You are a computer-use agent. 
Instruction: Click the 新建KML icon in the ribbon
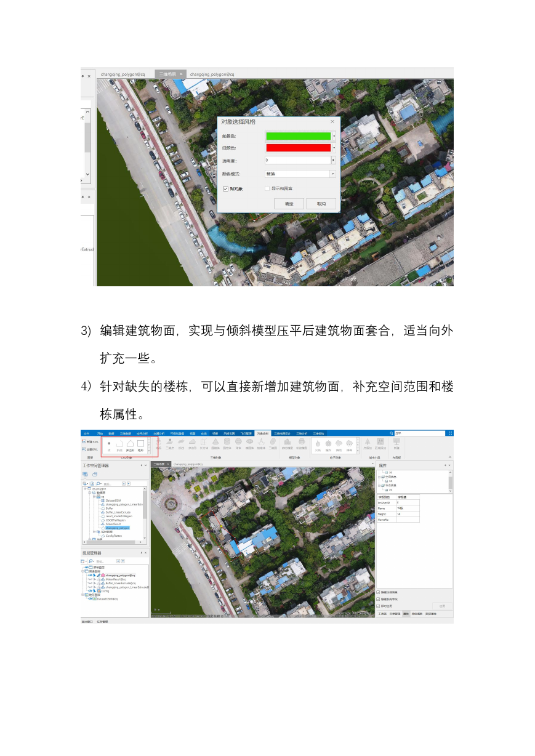[x=84, y=441]
